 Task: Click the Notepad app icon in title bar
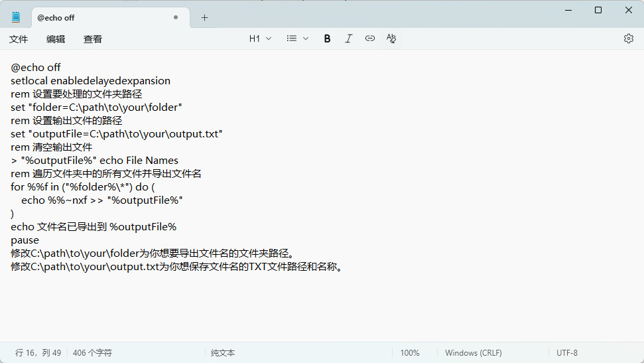[x=16, y=17]
